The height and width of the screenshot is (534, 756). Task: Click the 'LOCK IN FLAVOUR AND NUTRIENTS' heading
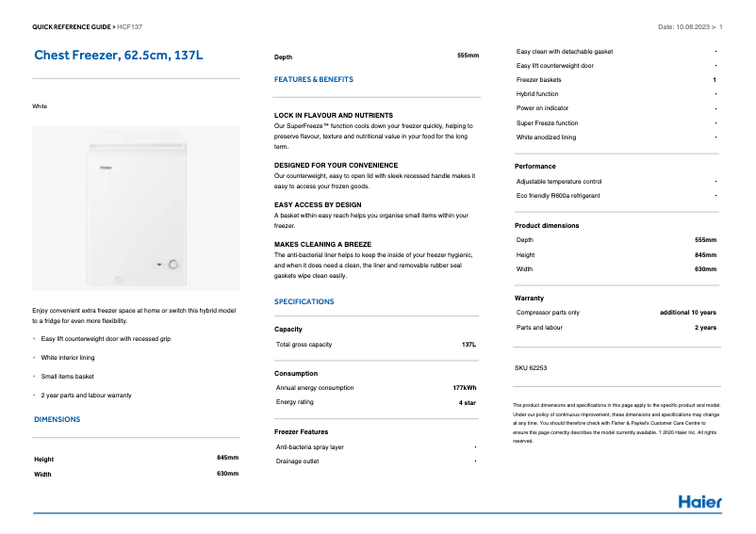(x=334, y=115)
